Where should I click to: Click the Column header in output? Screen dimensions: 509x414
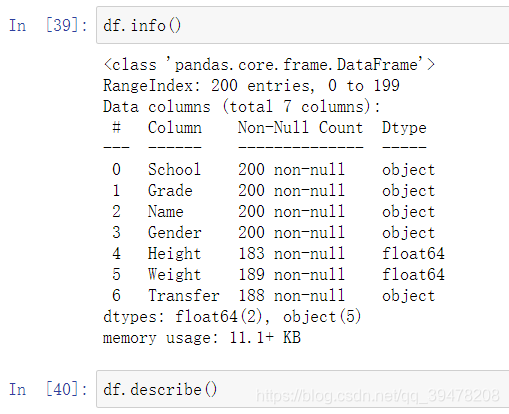pyautogui.click(x=175, y=127)
